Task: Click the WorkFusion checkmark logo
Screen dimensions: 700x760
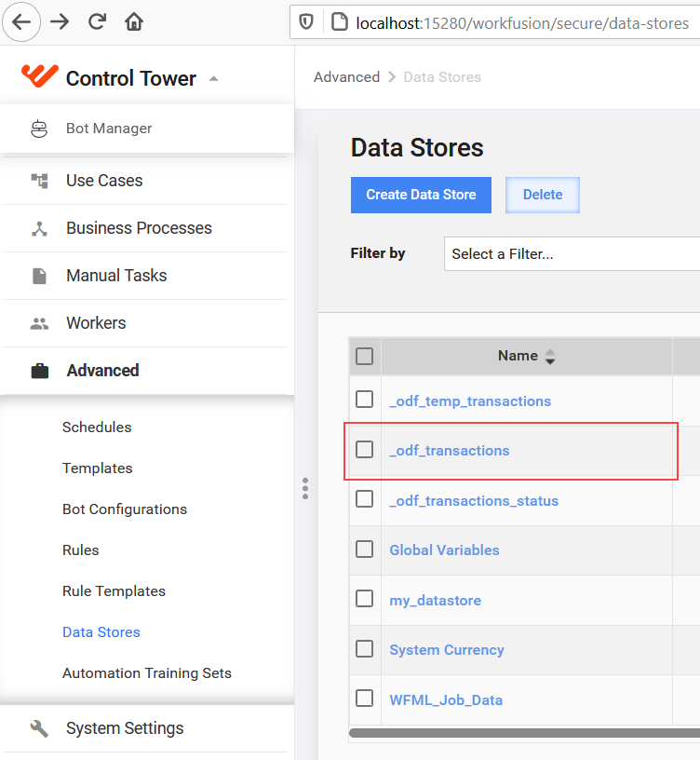Action: point(40,76)
